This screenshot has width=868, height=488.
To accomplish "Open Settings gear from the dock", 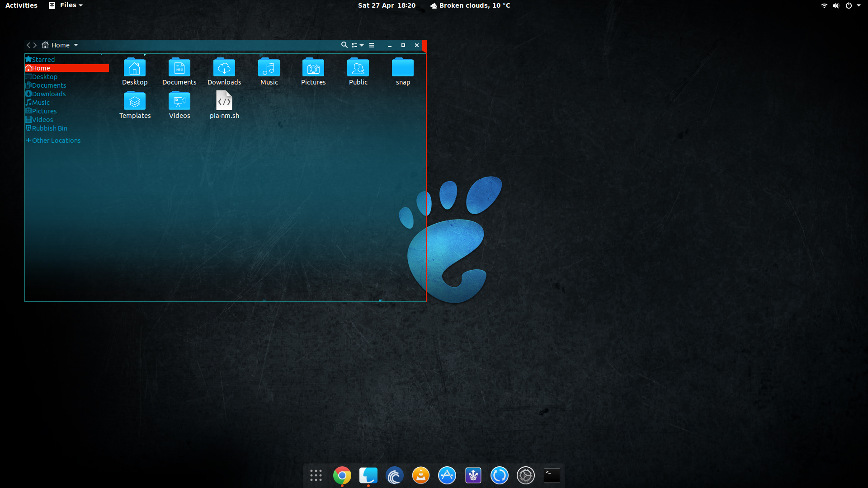I will tap(526, 475).
